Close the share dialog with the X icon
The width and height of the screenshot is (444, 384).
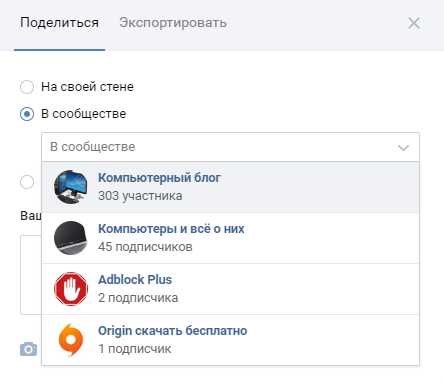[414, 23]
